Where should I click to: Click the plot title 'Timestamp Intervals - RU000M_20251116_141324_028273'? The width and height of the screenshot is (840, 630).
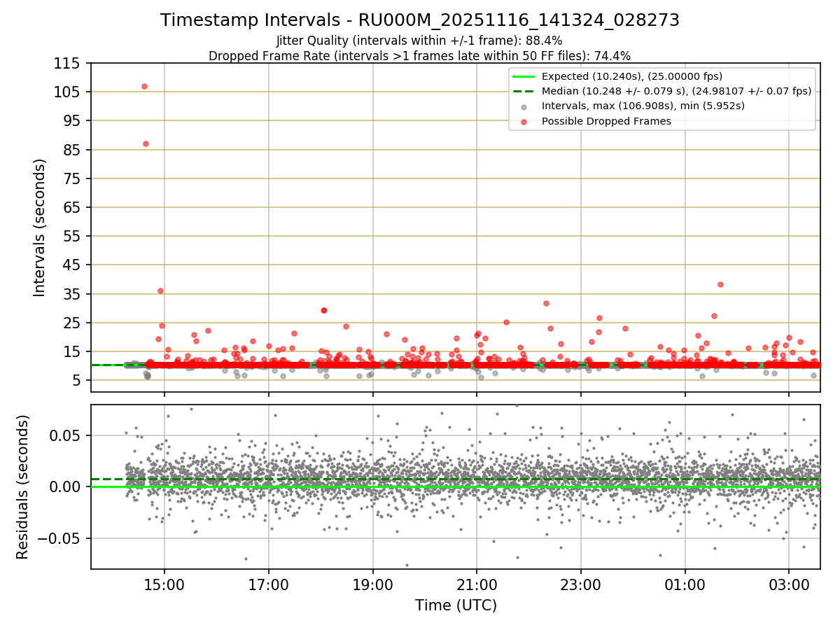point(420,20)
